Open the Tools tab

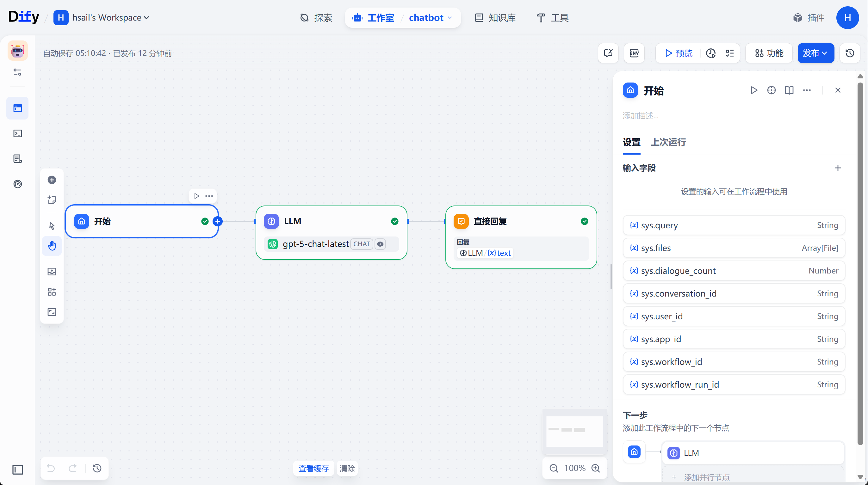(x=553, y=17)
